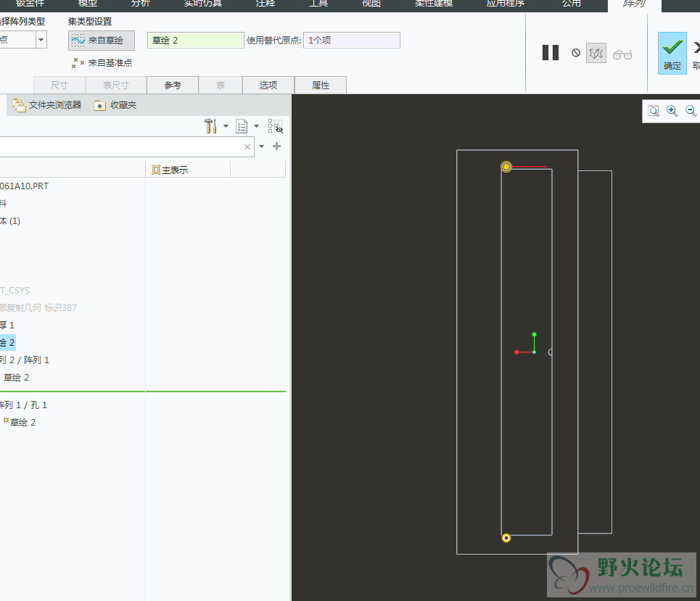700x601 pixels.
Task: Expand the tree list options dropdown arrow
Action: (256, 126)
